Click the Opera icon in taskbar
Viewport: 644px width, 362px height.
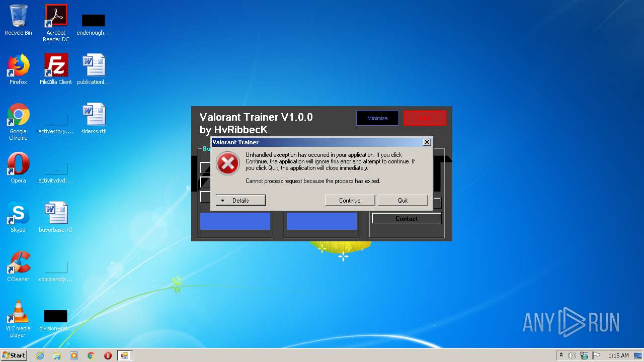[x=108, y=355]
